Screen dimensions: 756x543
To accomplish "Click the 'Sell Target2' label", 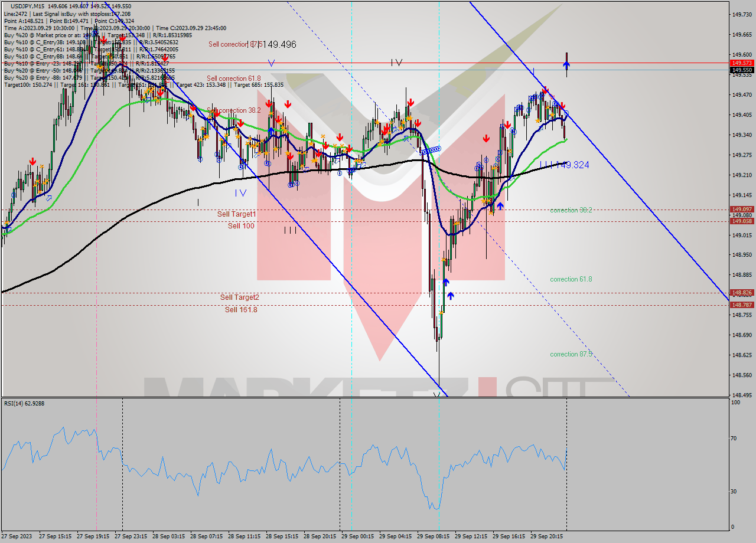I will tap(239, 297).
